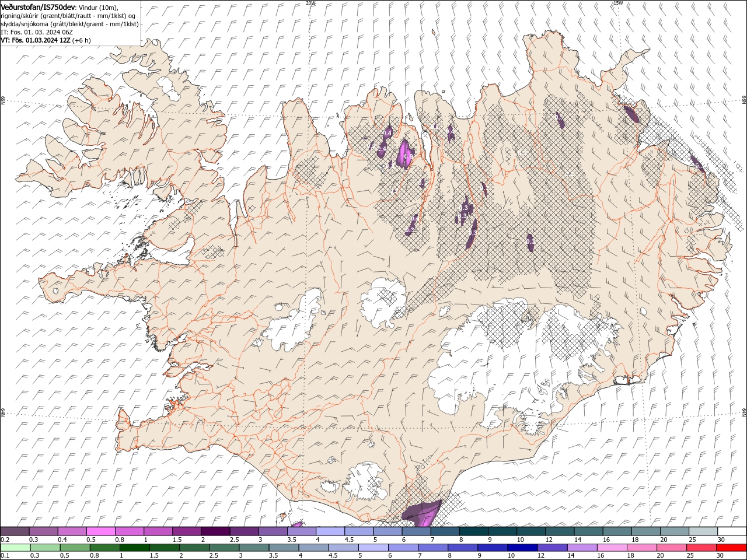
Task: Select upper scale swatch between 3 and 3.5
Action: pos(273,531)
